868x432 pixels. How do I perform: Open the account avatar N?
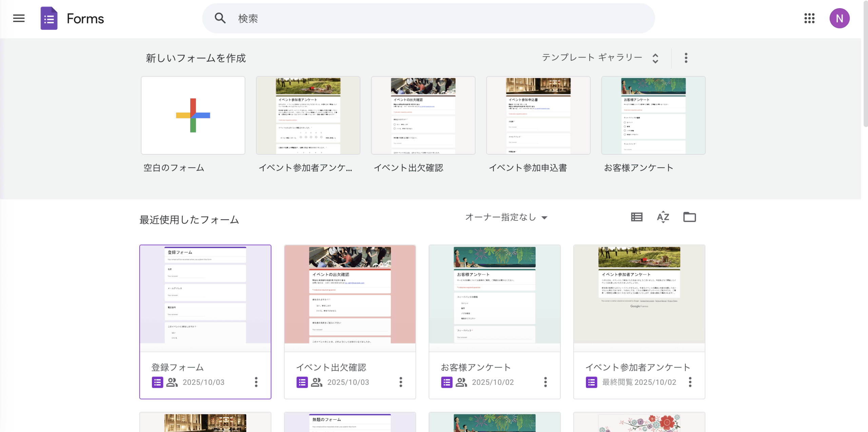tap(839, 18)
